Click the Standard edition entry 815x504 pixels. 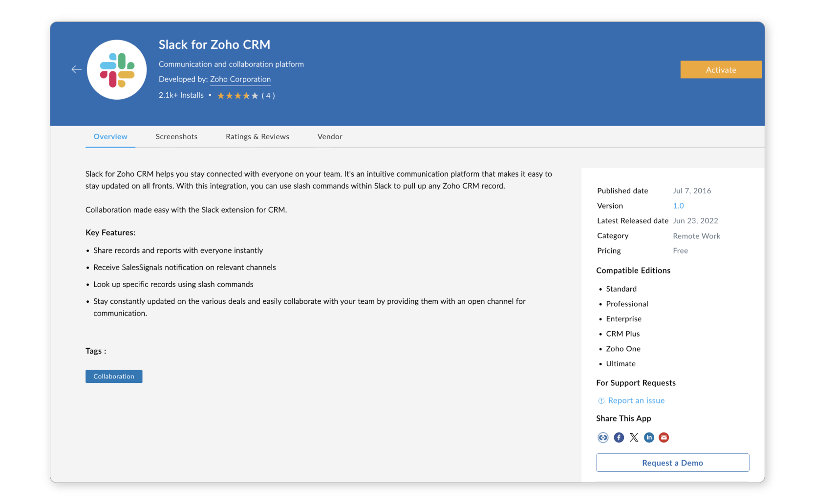[621, 289]
